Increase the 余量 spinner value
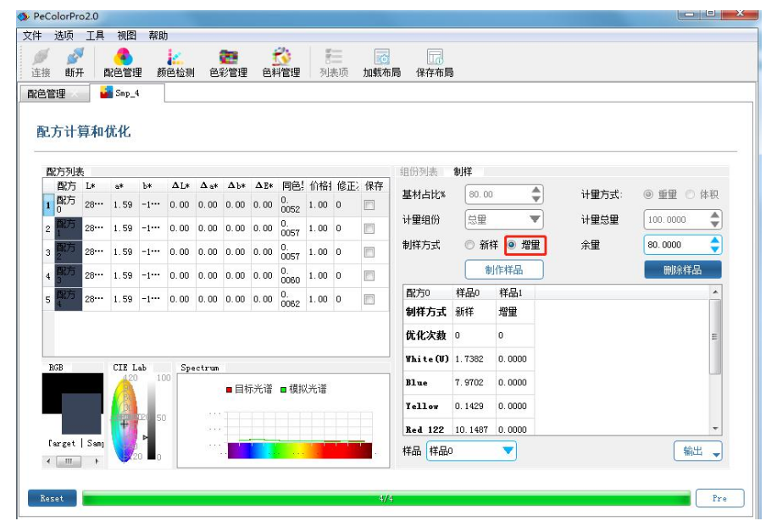Screen dimensions: 777x532 pos(714,241)
